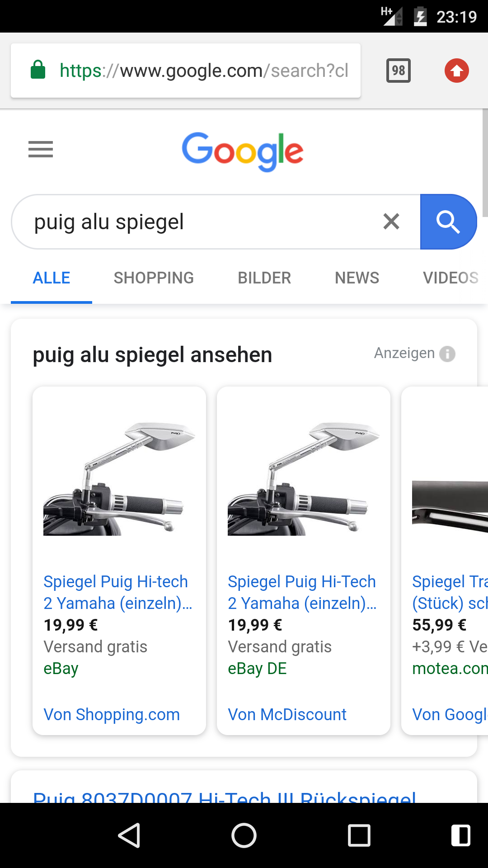488x868 pixels.
Task: Tap the green padlock security icon
Action: pos(38,70)
